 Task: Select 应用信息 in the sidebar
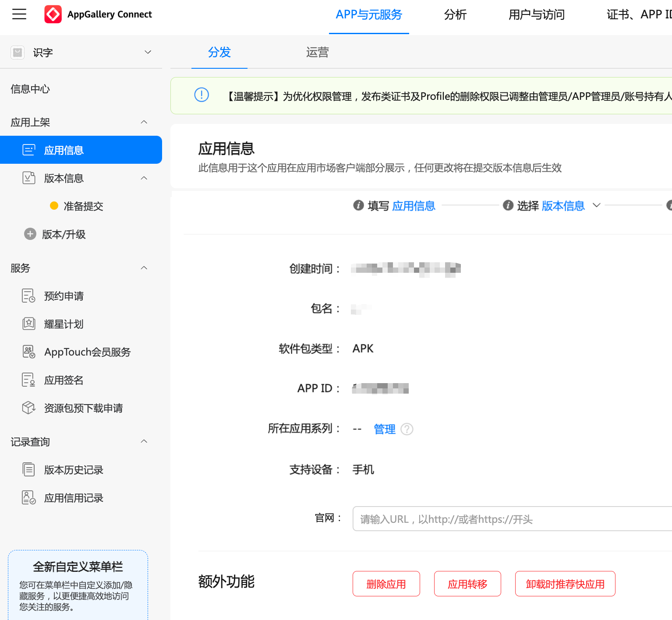pos(81,150)
